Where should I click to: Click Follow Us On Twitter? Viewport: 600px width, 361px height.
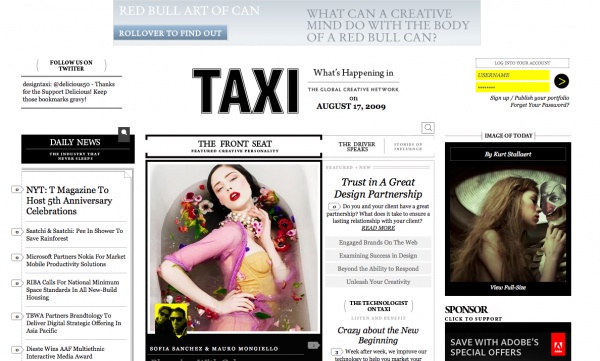tap(71, 65)
